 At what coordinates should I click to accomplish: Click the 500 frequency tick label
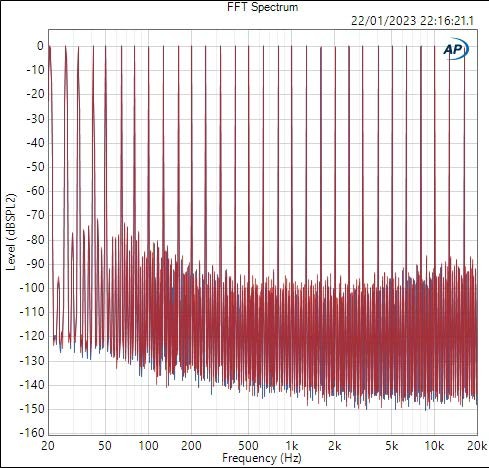pos(248,446)
